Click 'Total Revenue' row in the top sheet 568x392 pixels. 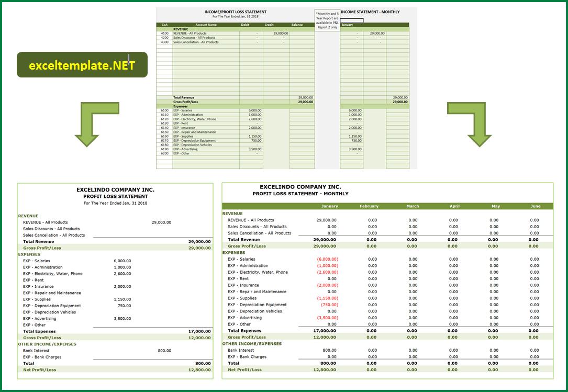(184, 97)
